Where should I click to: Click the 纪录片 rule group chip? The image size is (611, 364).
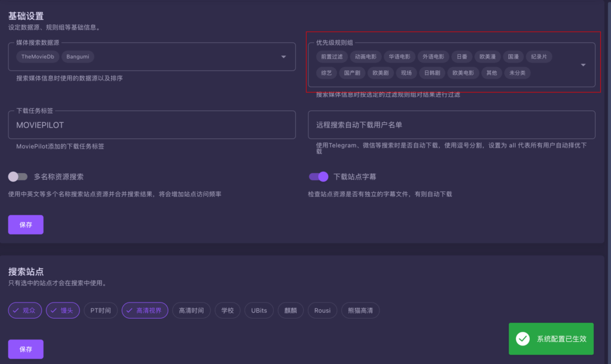coord(539,57)
